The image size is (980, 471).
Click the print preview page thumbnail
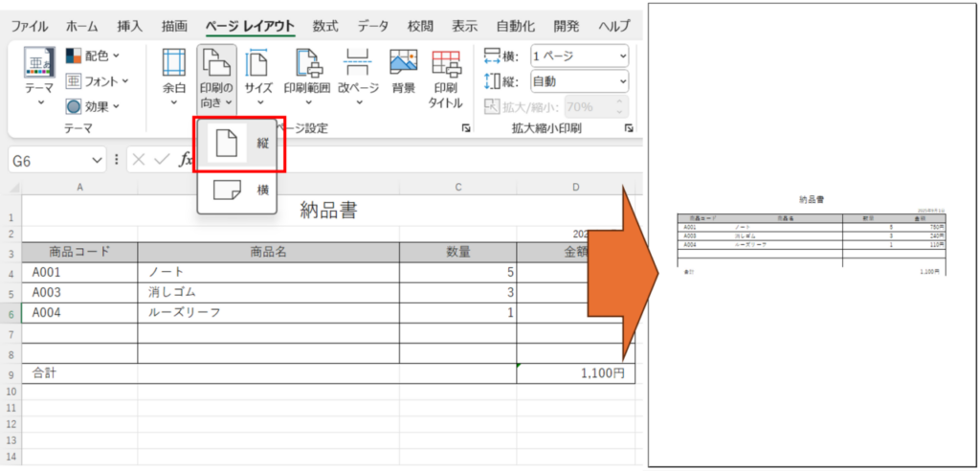tap(812, 235)
